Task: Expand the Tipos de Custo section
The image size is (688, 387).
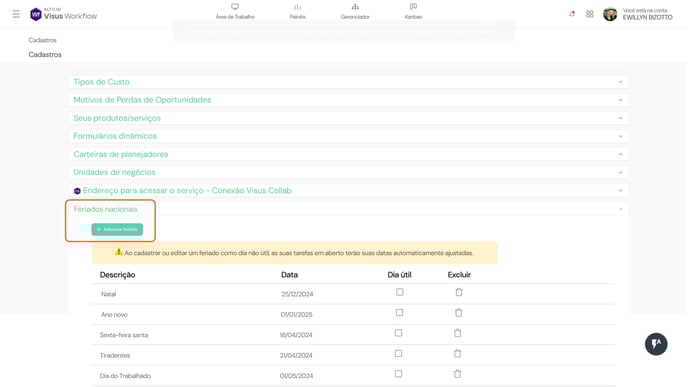Action: (x=349, y=82)
